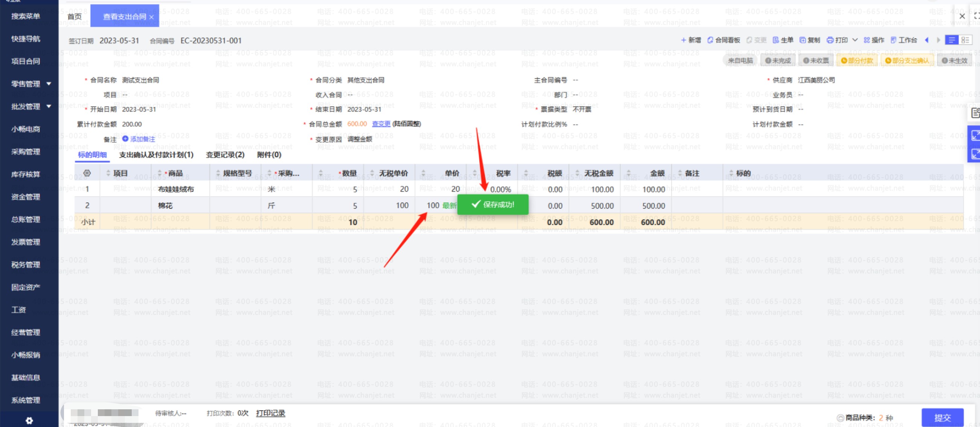Switch to list layout view toggle

pyautogui.click(x=951, y=40)
